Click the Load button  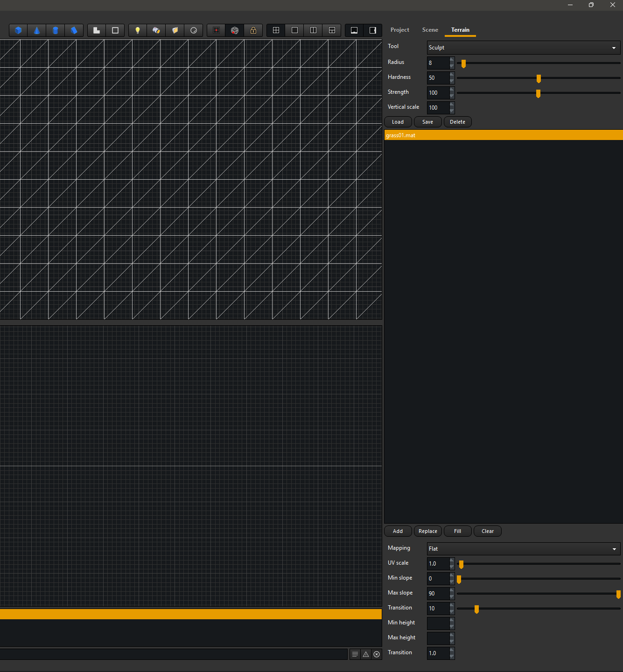[398, 122]
